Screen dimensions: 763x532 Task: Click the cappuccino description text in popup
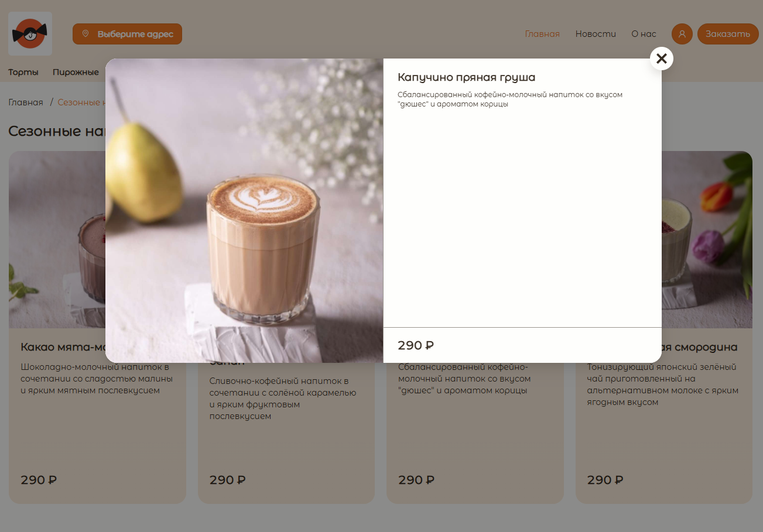pyautogui.click(x=510, y=99)
